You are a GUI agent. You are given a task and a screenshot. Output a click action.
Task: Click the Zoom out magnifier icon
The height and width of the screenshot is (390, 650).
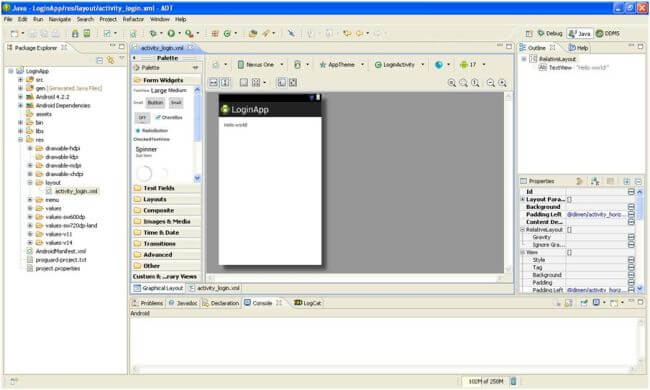coord(491,83)
